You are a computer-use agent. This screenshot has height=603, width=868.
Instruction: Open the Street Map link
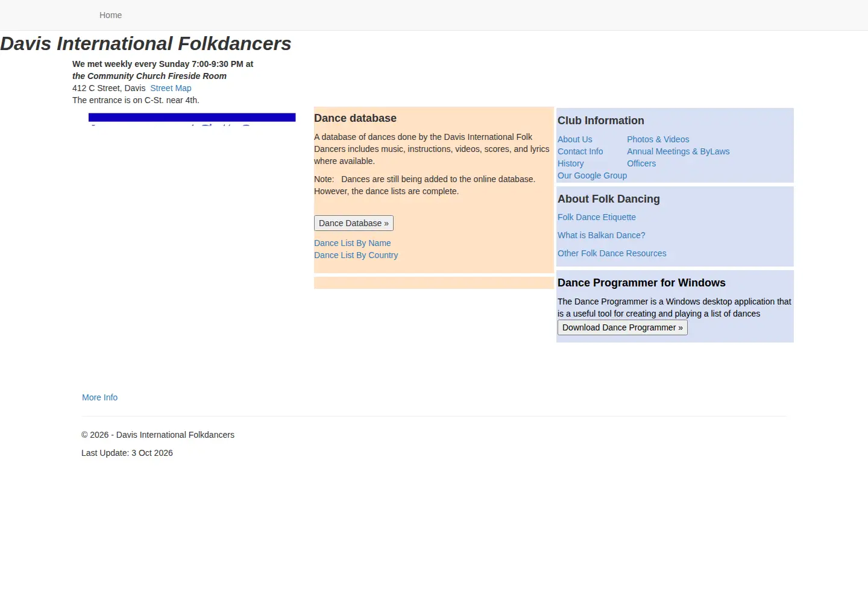pos(171,88)
